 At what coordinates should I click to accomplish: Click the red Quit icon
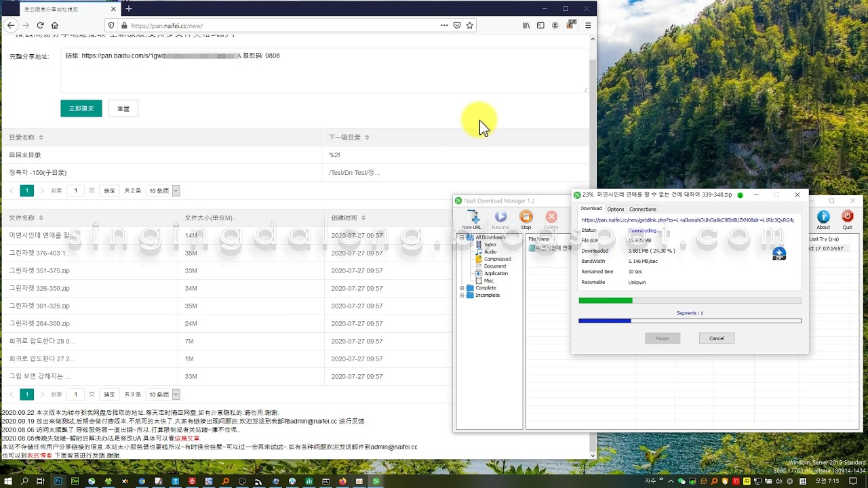point(847,220)
